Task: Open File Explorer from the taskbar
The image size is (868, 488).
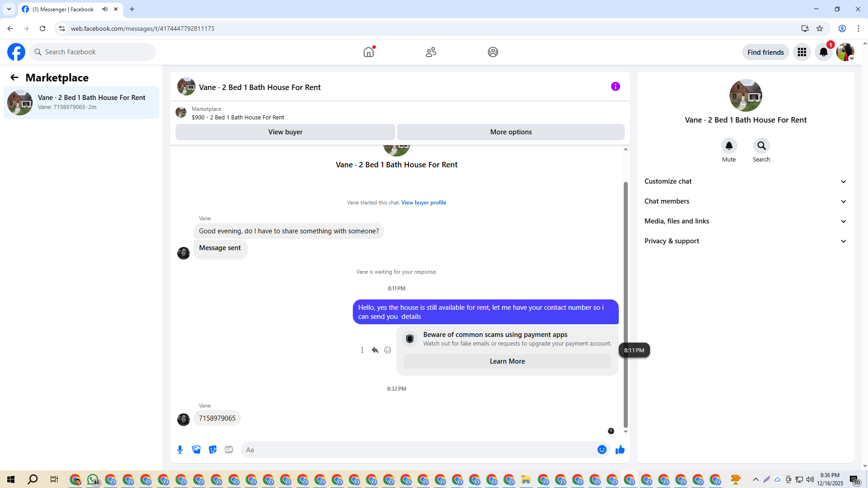Action: tap(526, 479)
